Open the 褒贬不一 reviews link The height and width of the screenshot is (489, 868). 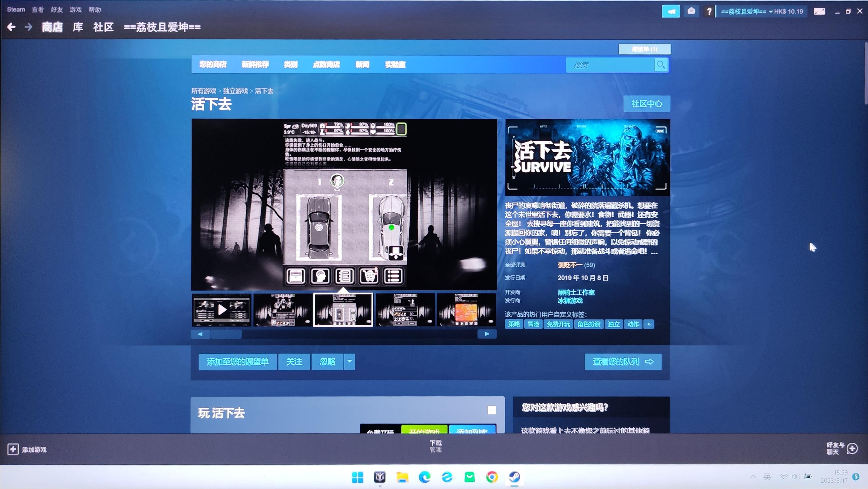[570, 265]
